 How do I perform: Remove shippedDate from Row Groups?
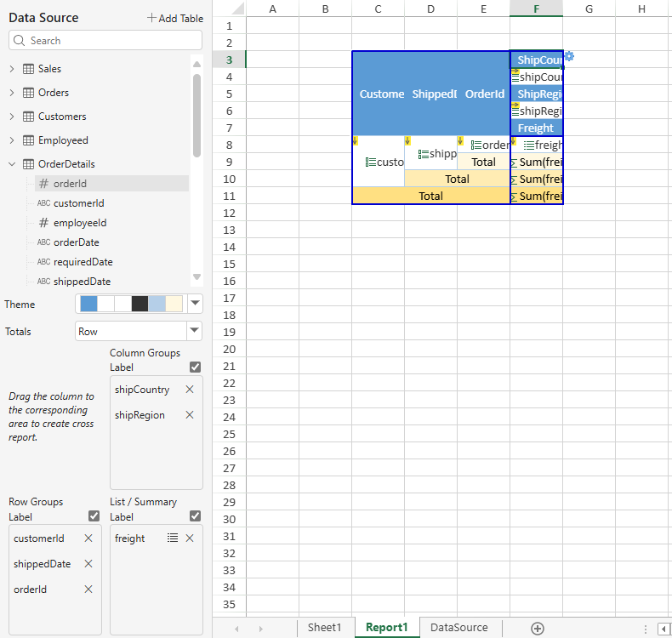tap(88, 564)
